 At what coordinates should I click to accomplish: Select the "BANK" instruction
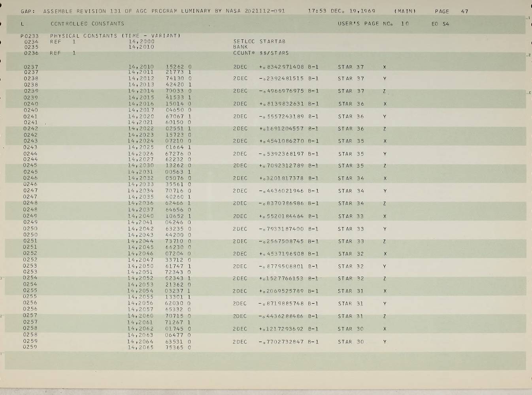coord(240,47)
